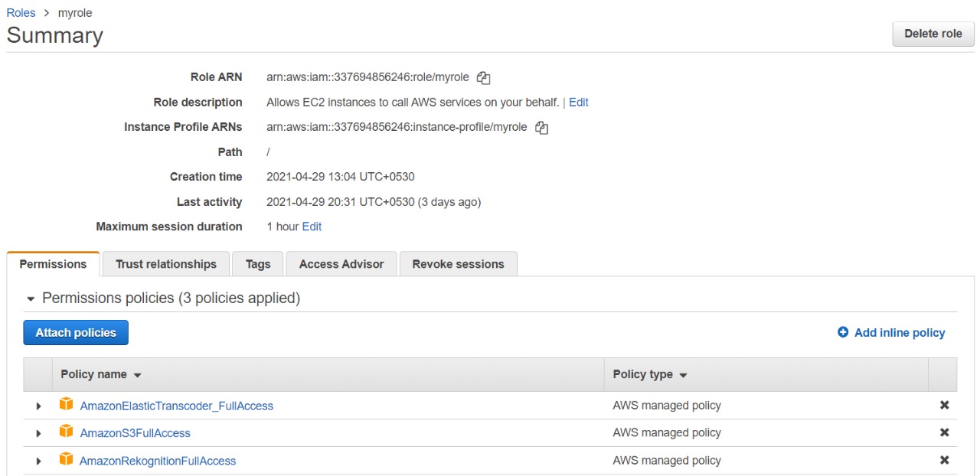The image size is (980, 476).
Task: Collapse the Permissions policies section
Action: pos(31,298)
